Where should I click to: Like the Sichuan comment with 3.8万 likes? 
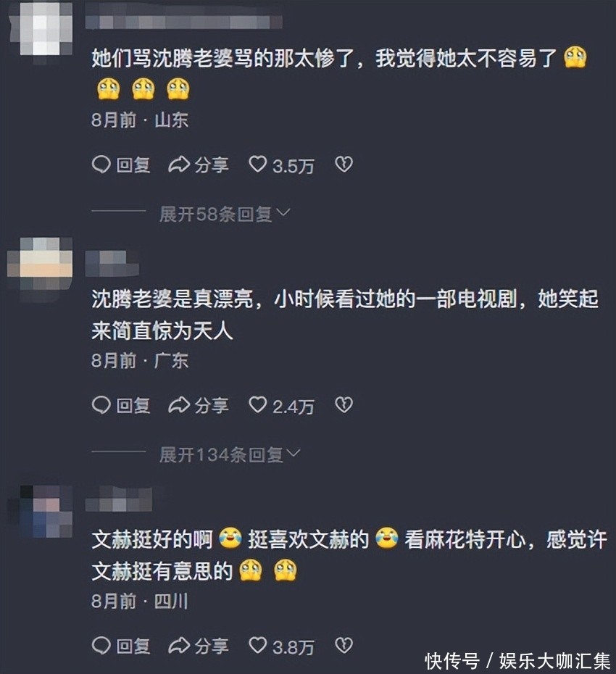coord(258,646)
